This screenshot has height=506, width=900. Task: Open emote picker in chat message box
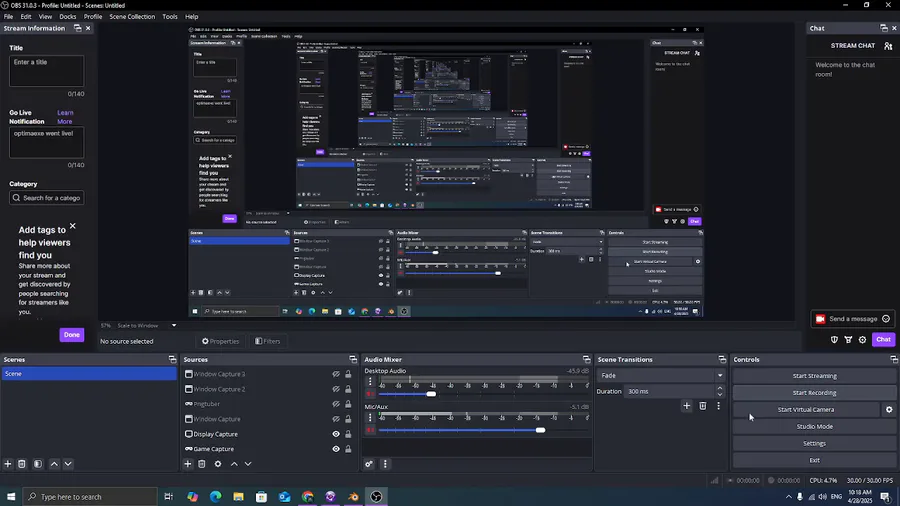(886, 319)
